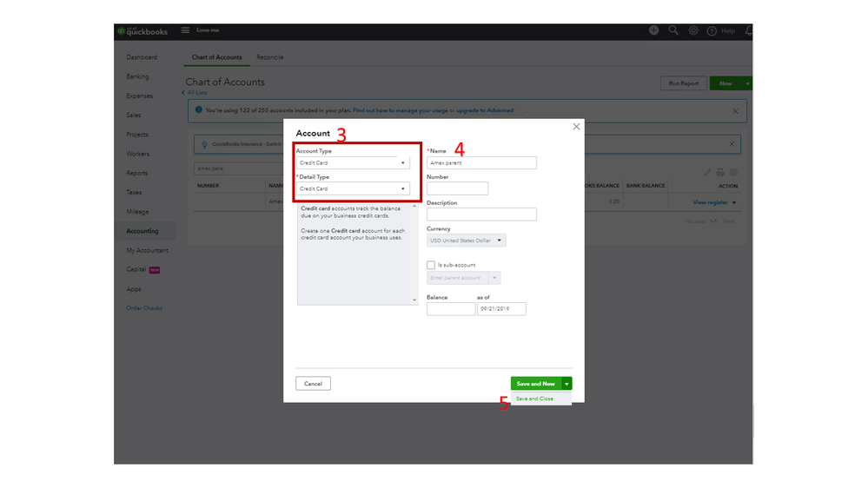Image resolution: width=868 pixels, height=488 pixels.
Task: Click the upgrade to Advanced link
Action: [485, 110]
